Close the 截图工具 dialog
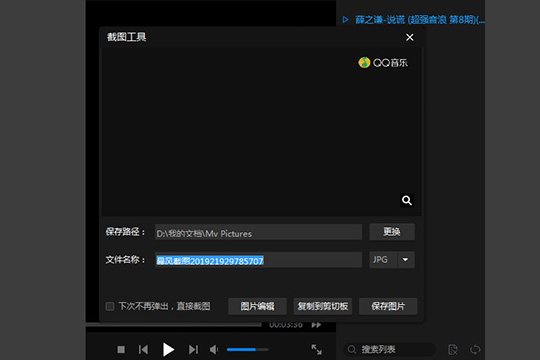This screenshot has width=540, height=360. point(409,37)
